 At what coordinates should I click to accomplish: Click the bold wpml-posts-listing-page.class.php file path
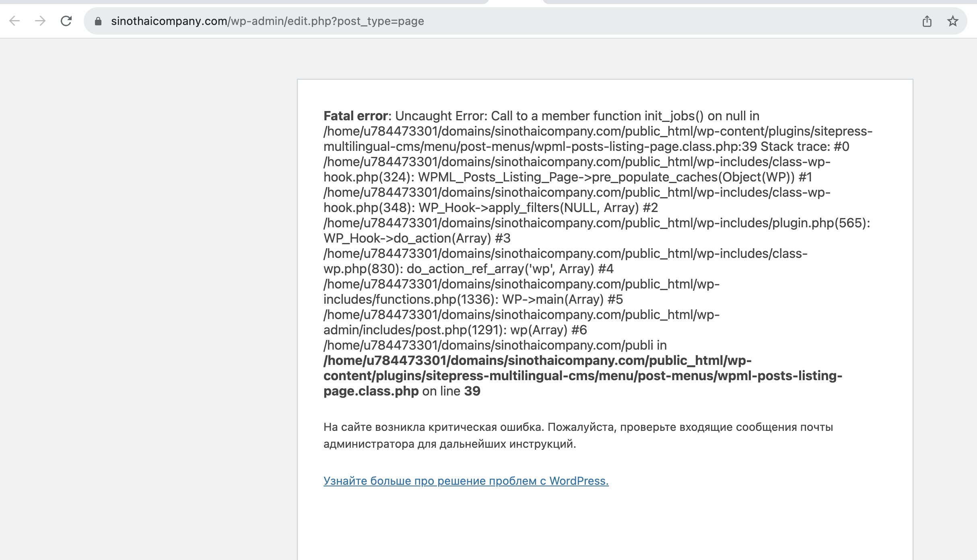click(x=582, y=376)
